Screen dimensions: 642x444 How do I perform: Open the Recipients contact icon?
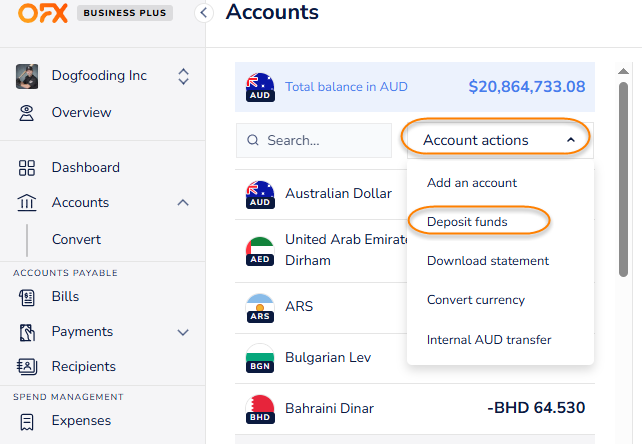(27, 367)
